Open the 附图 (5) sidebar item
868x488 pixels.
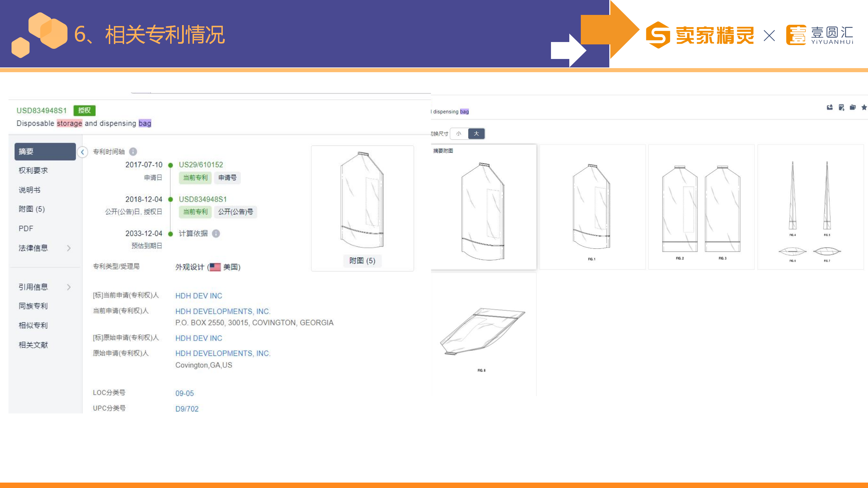point(32,209)
